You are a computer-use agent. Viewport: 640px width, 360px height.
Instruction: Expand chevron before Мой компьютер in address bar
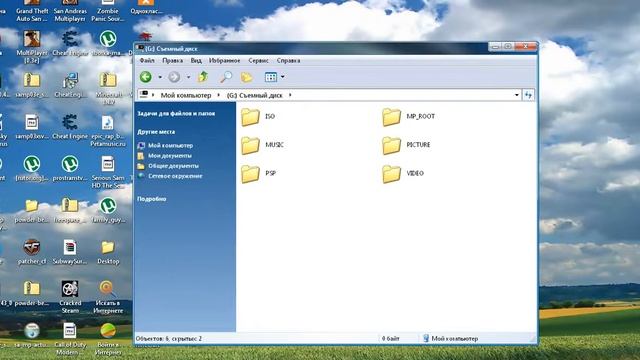coord(153,95)
